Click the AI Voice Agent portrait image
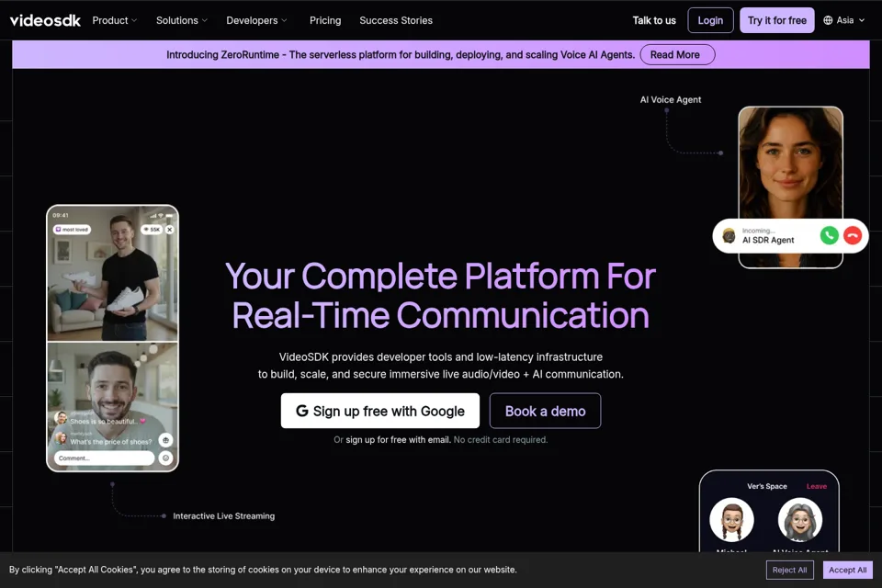The width and height of the screenshot is (882, 588). [790, 164]
